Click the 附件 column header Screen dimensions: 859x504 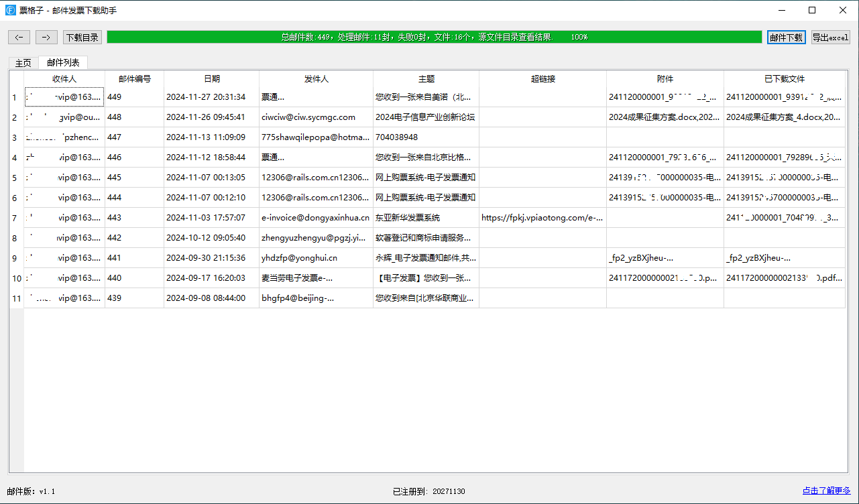[665, 78]
